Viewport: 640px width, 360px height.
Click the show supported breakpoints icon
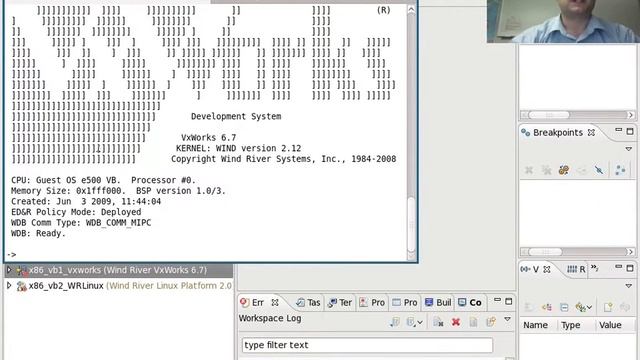[x=564, y=170]
